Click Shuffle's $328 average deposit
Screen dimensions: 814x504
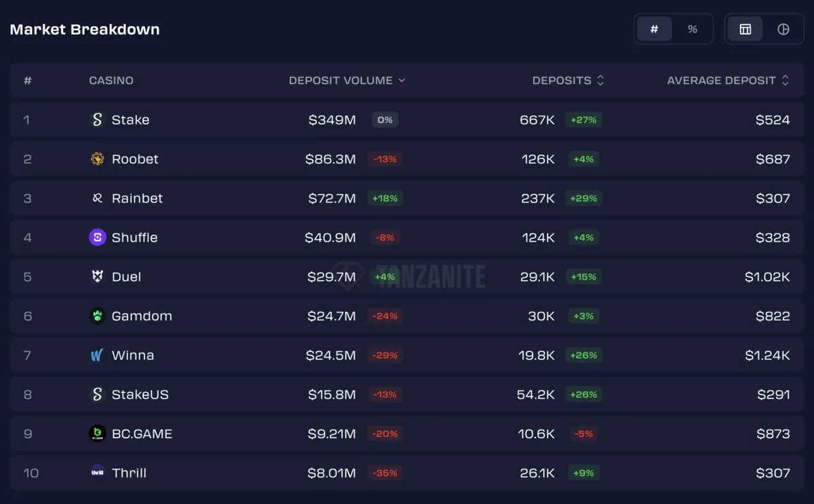tap(773, 237)
